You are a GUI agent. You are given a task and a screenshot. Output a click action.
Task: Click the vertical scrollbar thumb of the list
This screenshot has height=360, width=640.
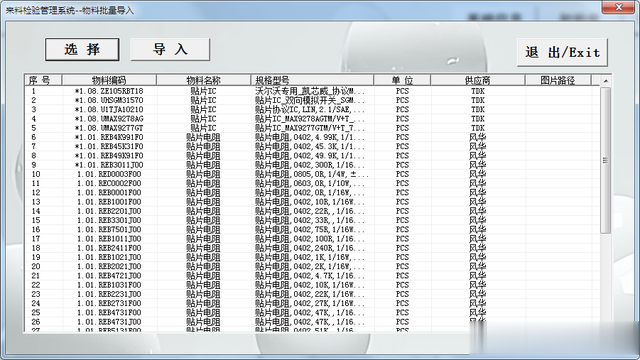[x=606, y=160]
